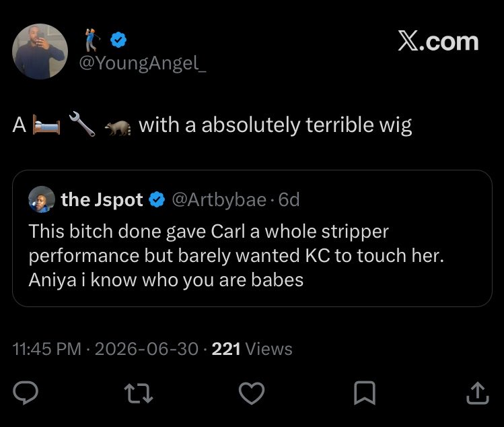Click the reply speech bubble icon

coord(26,393)
